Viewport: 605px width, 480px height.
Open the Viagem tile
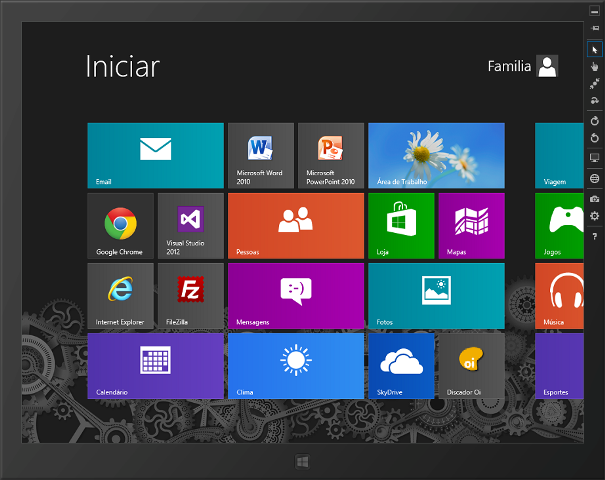tap(559, 155)
